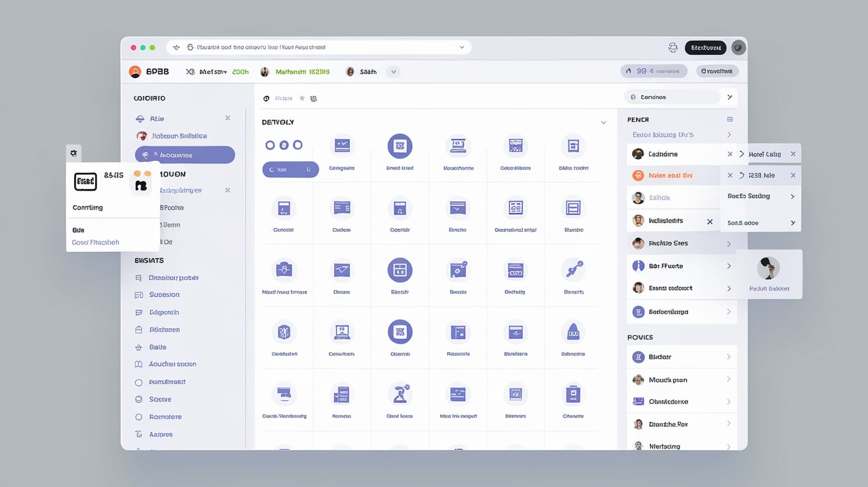868x487 pixels.
Task: Toggle the purple pill switch under the DETVOLY circles
Action: [290, 169]
